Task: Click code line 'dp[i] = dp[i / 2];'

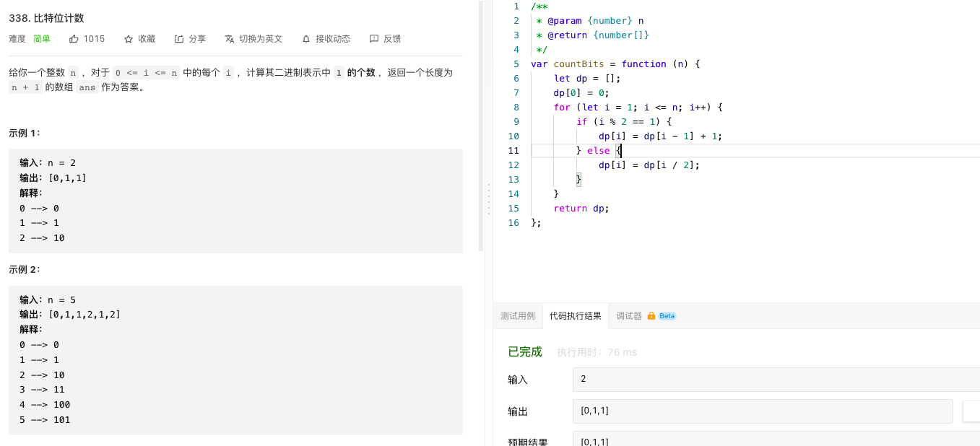Action: coord(649,165)
